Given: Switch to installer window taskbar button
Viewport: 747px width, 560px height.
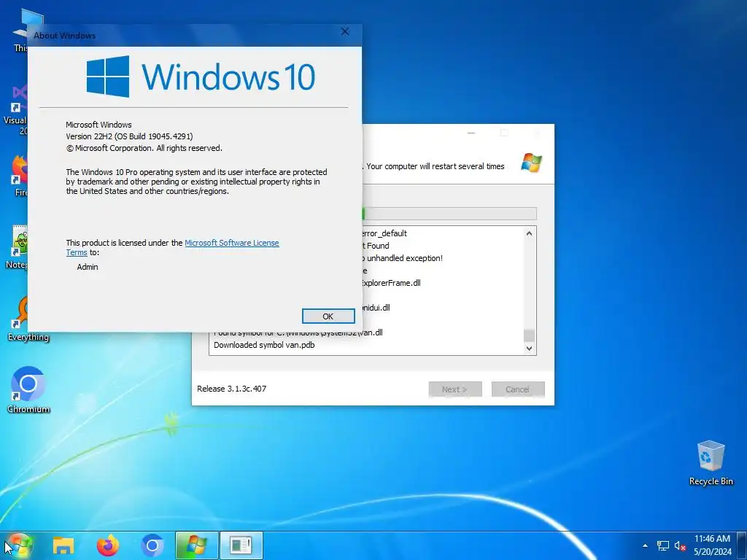Looking at the screenshot, I should click(197, 545).
